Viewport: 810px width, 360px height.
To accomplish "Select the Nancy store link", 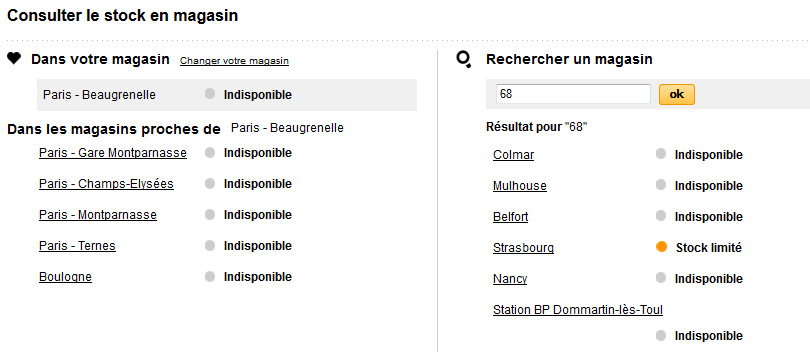I will tap(510, 279).
